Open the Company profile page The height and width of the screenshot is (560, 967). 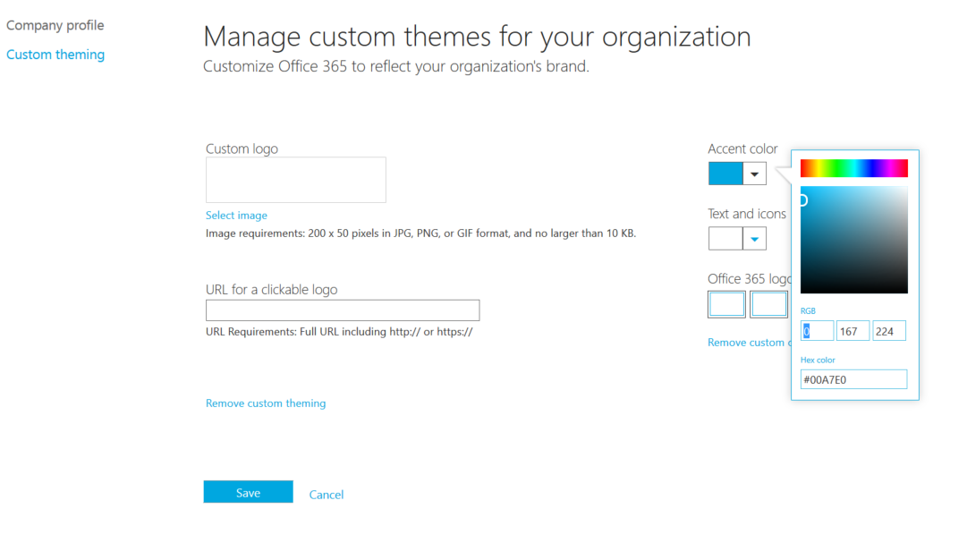(x=55, y=25)
